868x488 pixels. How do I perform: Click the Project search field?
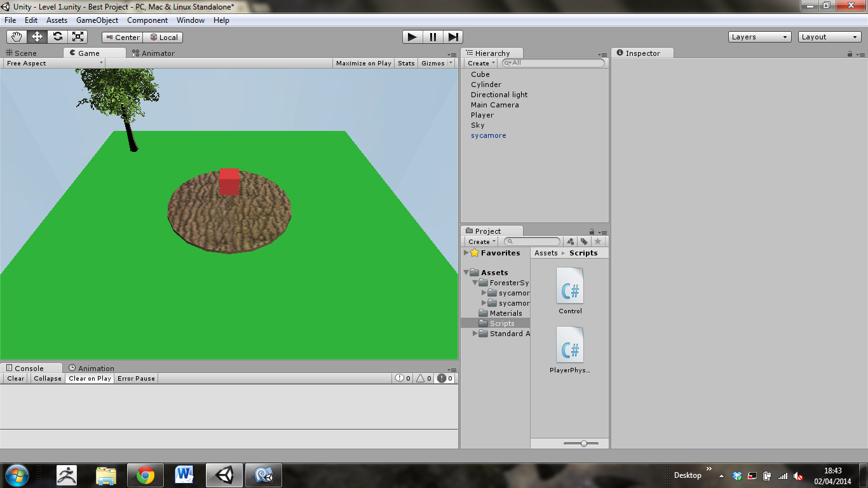point(532,241)
